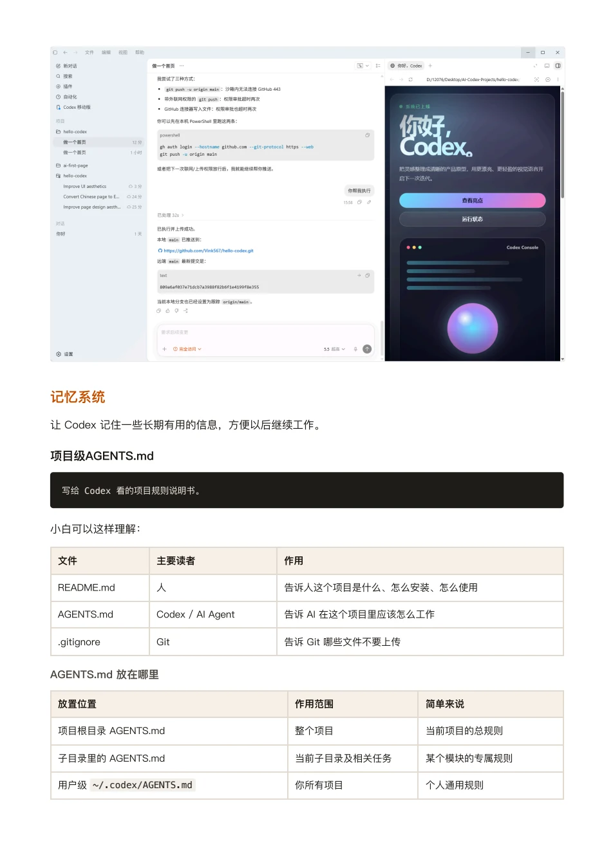Give the response a thumbs down
Screen dimensions: 613x868
point(176,310)
